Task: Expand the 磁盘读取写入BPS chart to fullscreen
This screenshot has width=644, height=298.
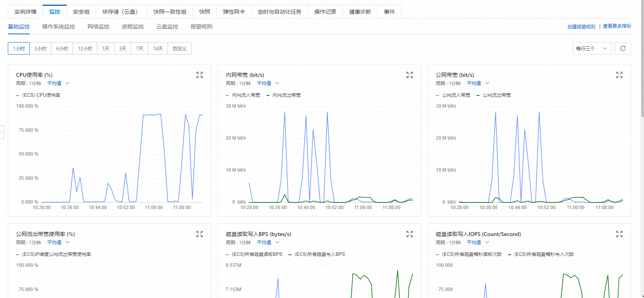Action: [x=410, y=234]
